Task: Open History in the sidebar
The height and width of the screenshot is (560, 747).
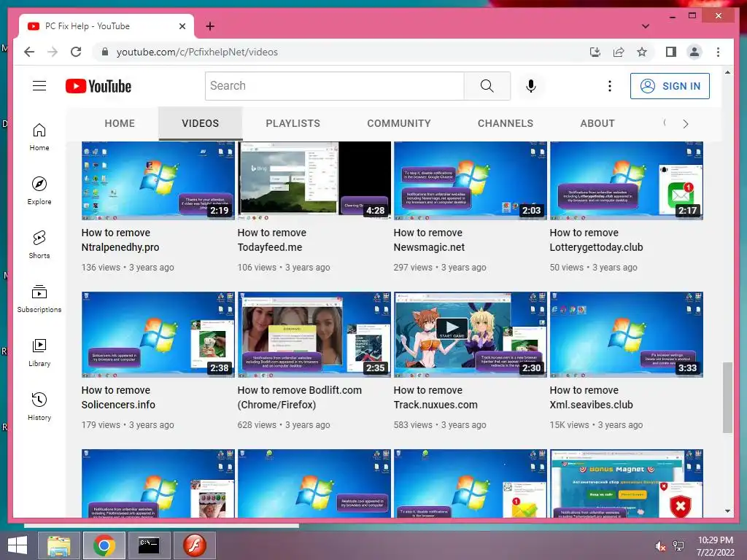Action: (39, 406)
